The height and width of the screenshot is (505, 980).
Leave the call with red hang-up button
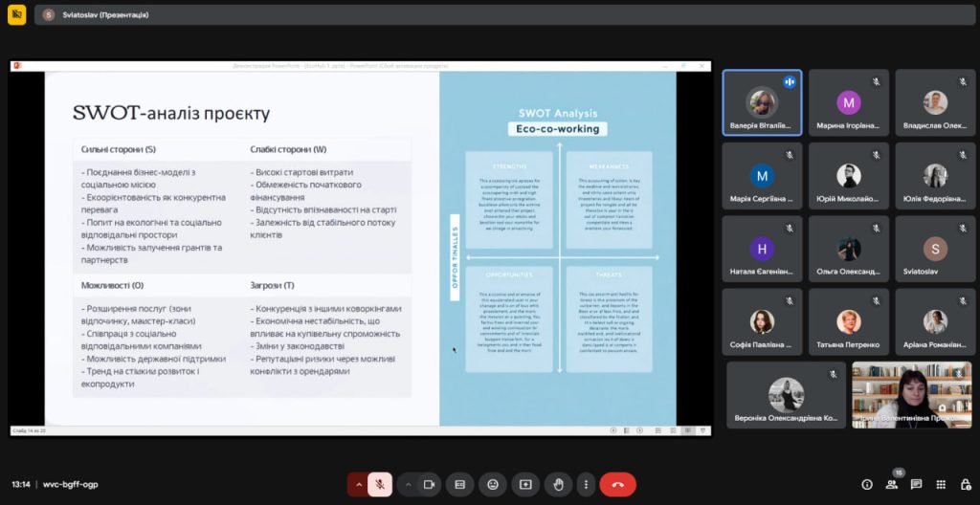coord(617,484)
